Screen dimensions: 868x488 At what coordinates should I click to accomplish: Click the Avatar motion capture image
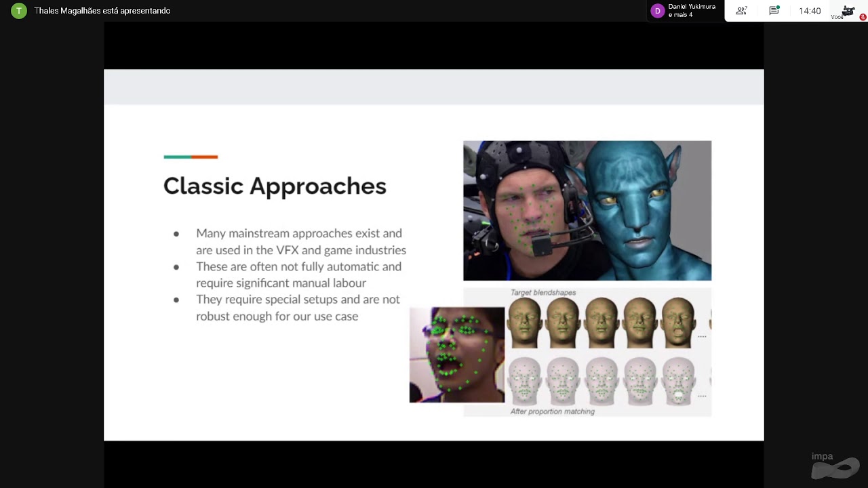[x=587, y=211]
